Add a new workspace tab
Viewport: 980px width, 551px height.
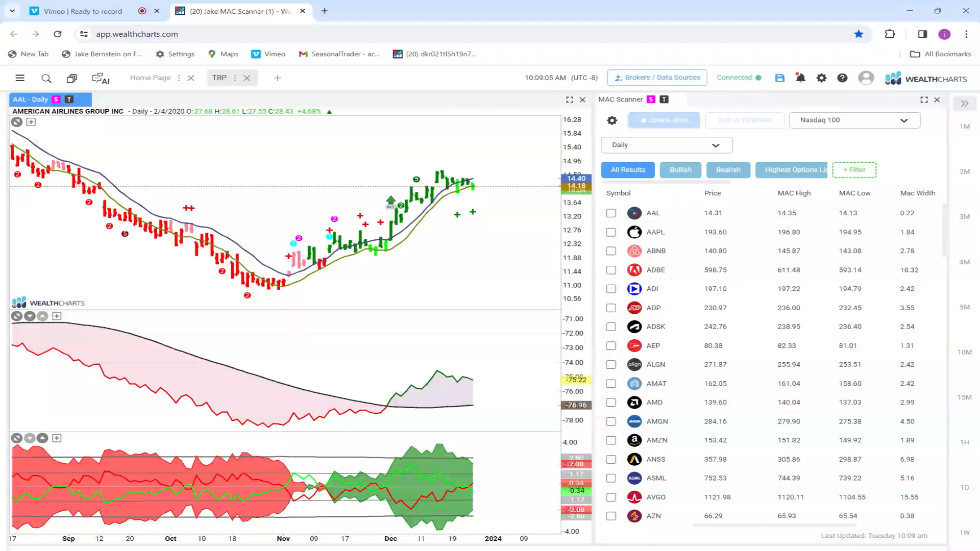pos(278,78)
